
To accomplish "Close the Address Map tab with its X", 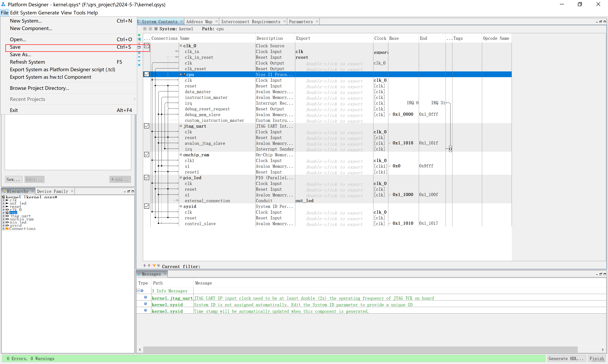I will [x=216, y=22].
